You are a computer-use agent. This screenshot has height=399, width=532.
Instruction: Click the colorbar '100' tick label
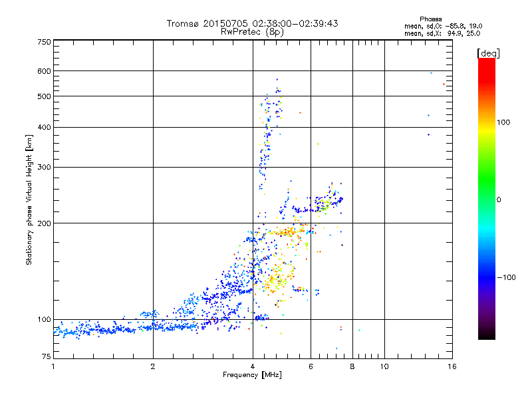503,122
